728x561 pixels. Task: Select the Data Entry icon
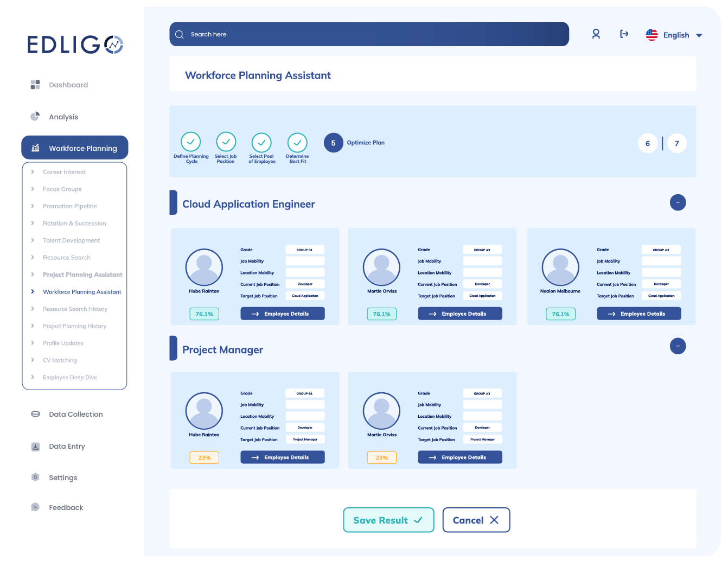pyautogui.click(x=35, y=446)
